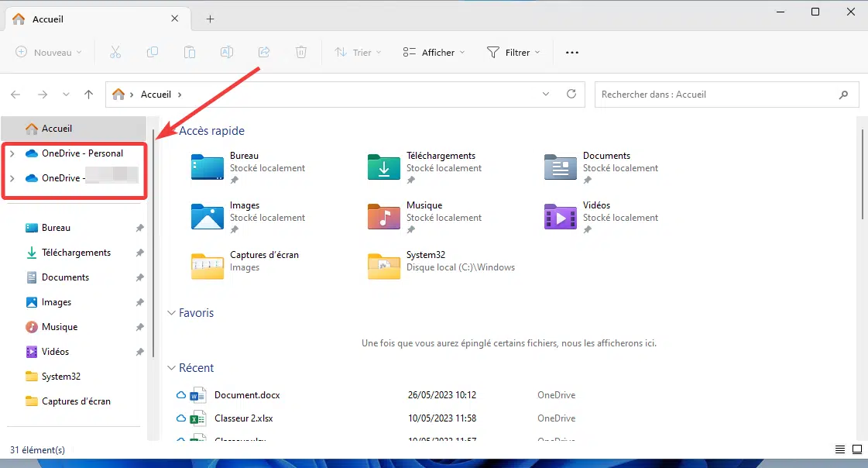Viewport: 868px width, 468px height.
Task: Open the Trier sort dropdown
Action: point(359,52)
